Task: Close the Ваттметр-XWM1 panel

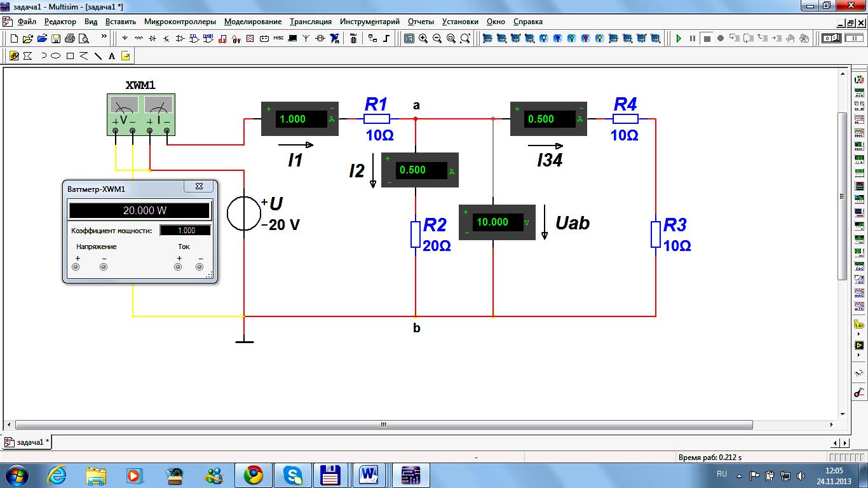Action: 199,187
